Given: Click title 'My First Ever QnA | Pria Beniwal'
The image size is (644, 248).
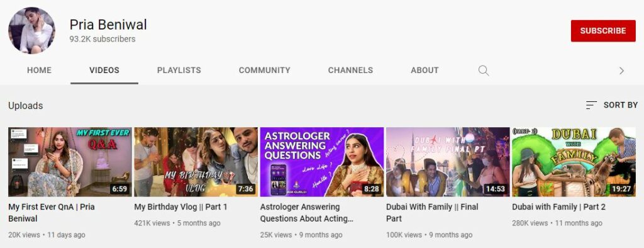Looking at the screenshot, I should click(x=52, y=213).
